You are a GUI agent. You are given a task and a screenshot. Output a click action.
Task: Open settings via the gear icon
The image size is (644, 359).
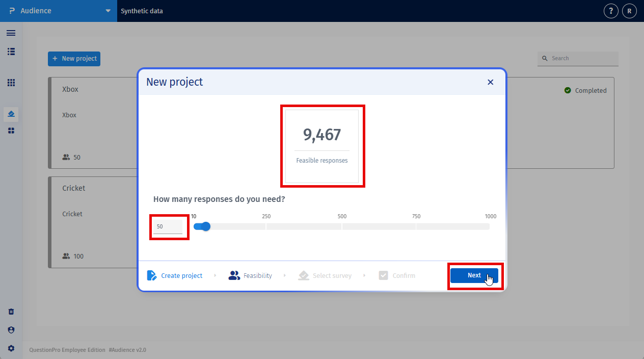coord(11,348)
